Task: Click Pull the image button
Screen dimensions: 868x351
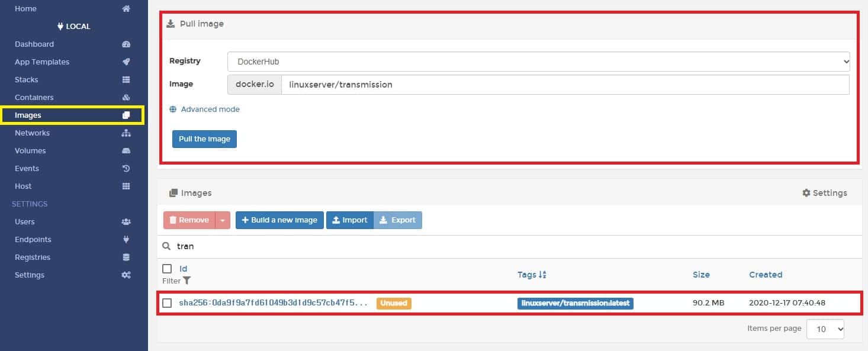Action: pos(204,139)
